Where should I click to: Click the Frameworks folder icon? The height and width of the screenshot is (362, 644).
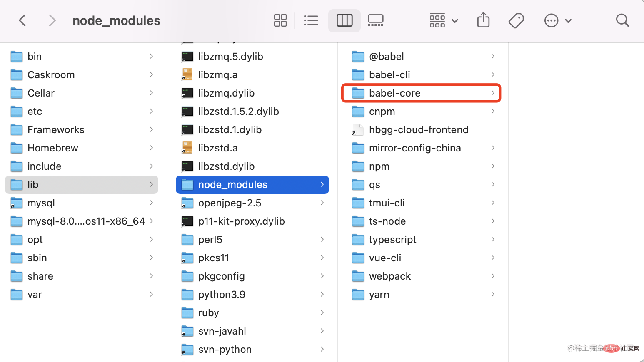click(x=17, y=130)
